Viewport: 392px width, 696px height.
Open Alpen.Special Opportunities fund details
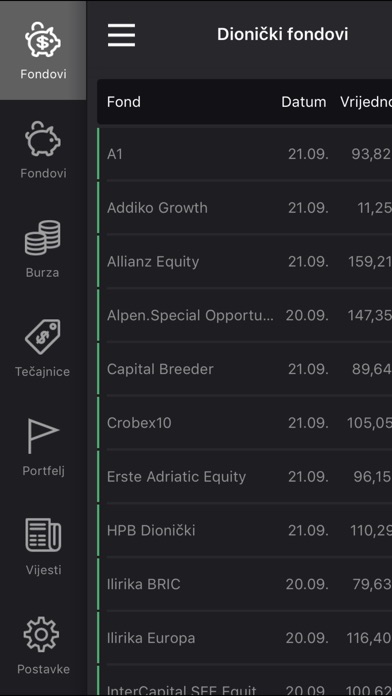245,315
